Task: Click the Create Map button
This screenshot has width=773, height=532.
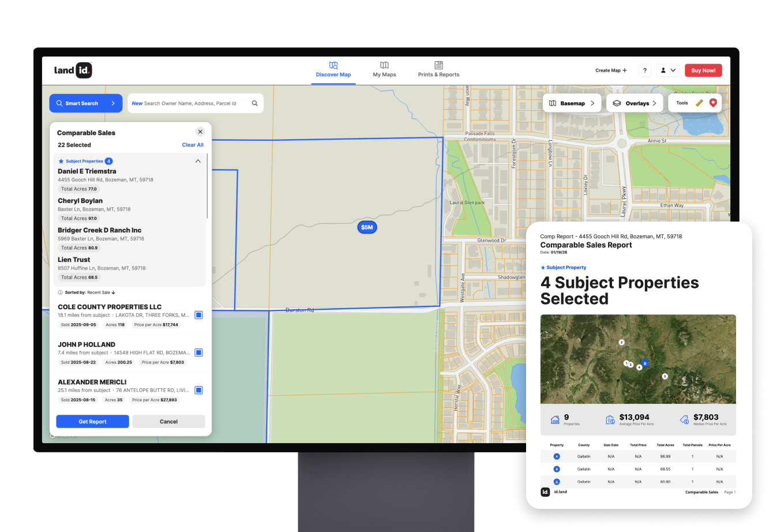Action: [611, 70]
